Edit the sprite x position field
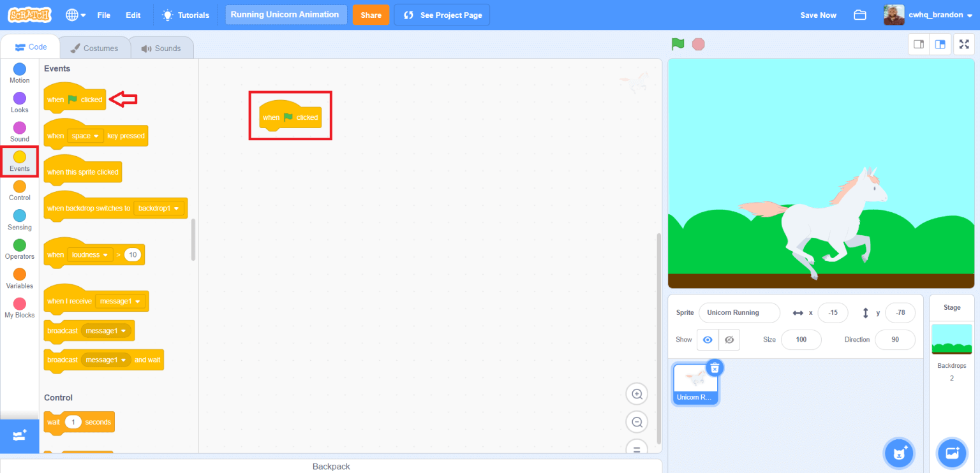This screenshot has width=980, height=473. pos(833,312)
